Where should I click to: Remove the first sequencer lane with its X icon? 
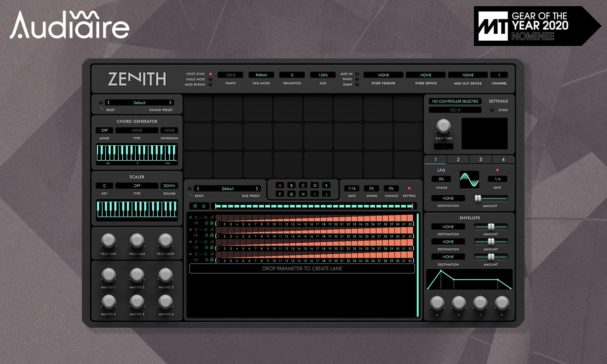[x=190, y=217]
